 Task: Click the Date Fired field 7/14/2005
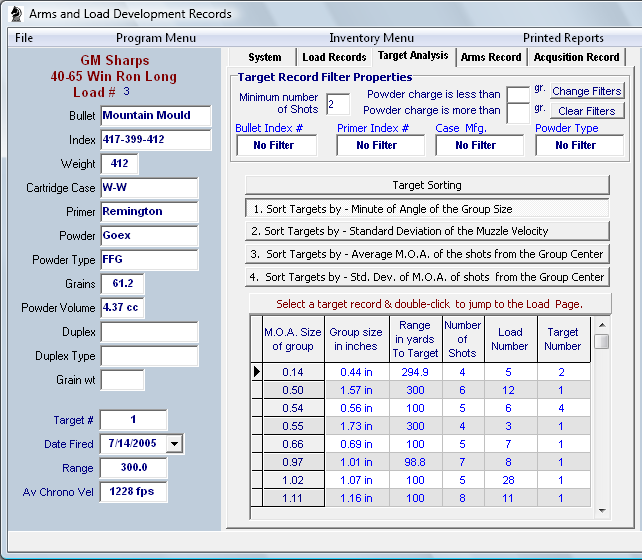click(x=133, y=444)
